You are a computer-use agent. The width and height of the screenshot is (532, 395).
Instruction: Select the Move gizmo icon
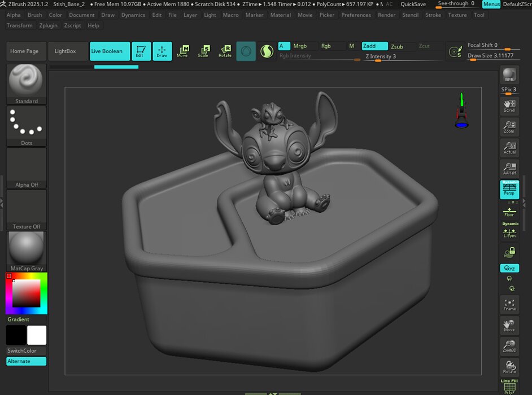point(183,51)
